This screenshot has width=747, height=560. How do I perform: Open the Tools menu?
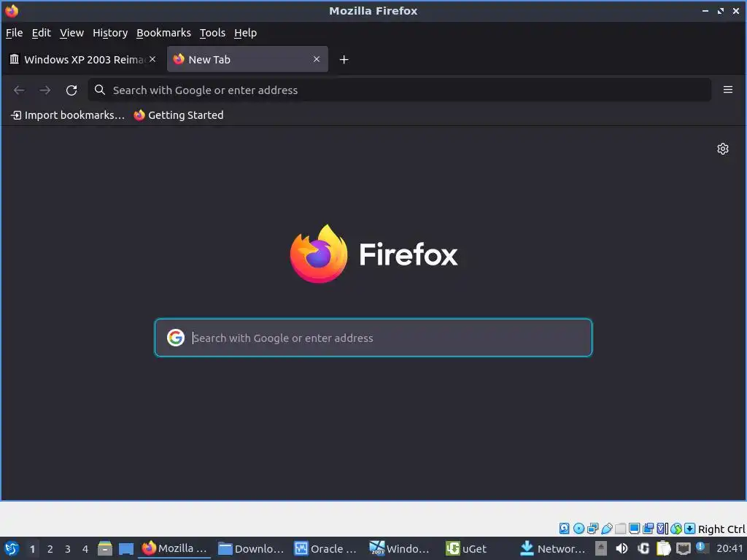212,33
